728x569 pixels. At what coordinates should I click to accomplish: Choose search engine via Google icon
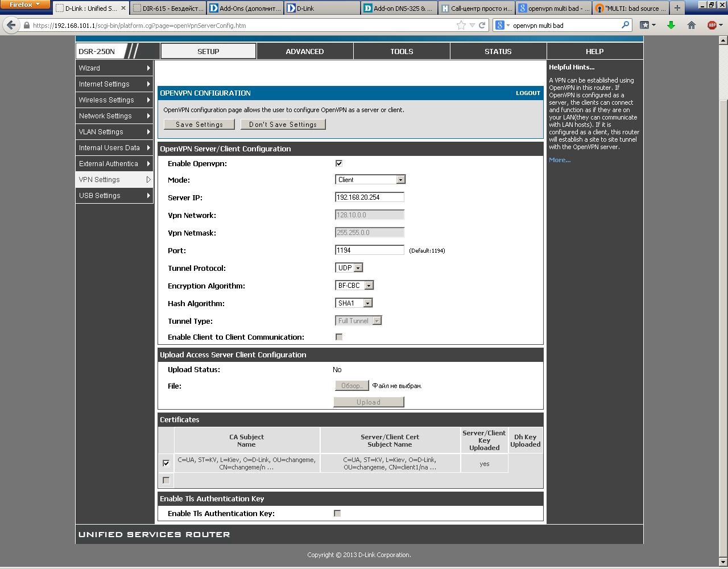click(502, 25)
